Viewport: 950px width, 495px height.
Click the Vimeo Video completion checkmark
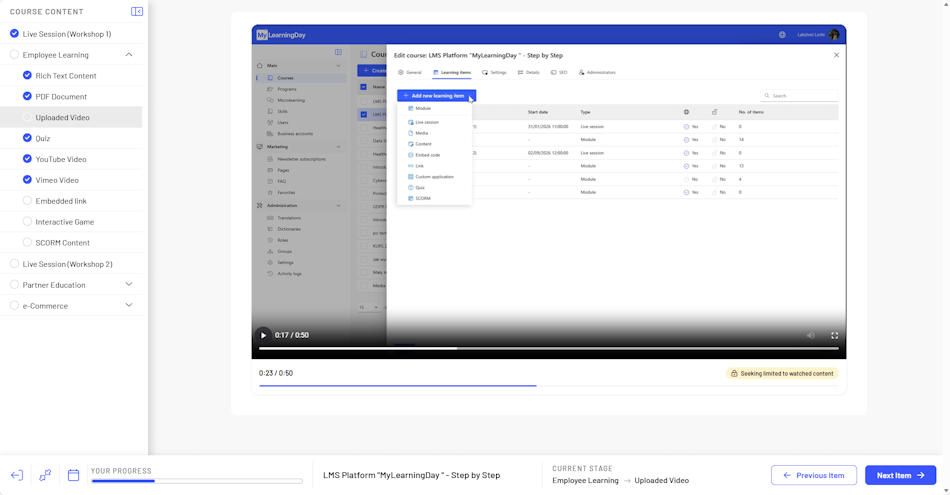point(27,180)
